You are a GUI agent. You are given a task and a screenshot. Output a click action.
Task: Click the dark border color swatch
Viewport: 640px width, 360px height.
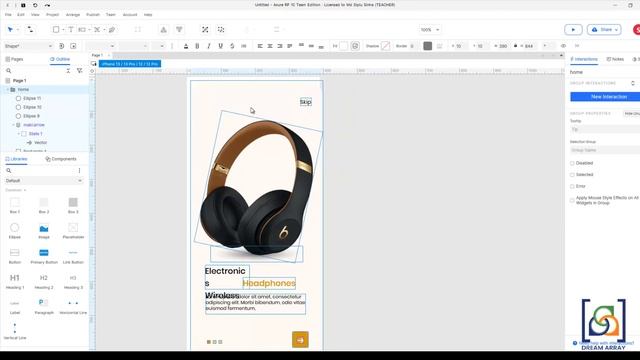(x=427, y=46)
